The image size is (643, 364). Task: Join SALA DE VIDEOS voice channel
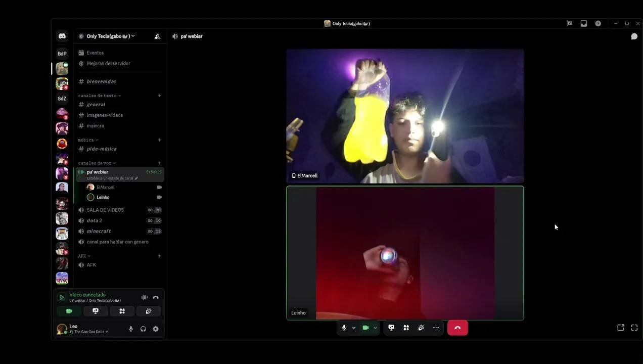click(x=119, y=210)
